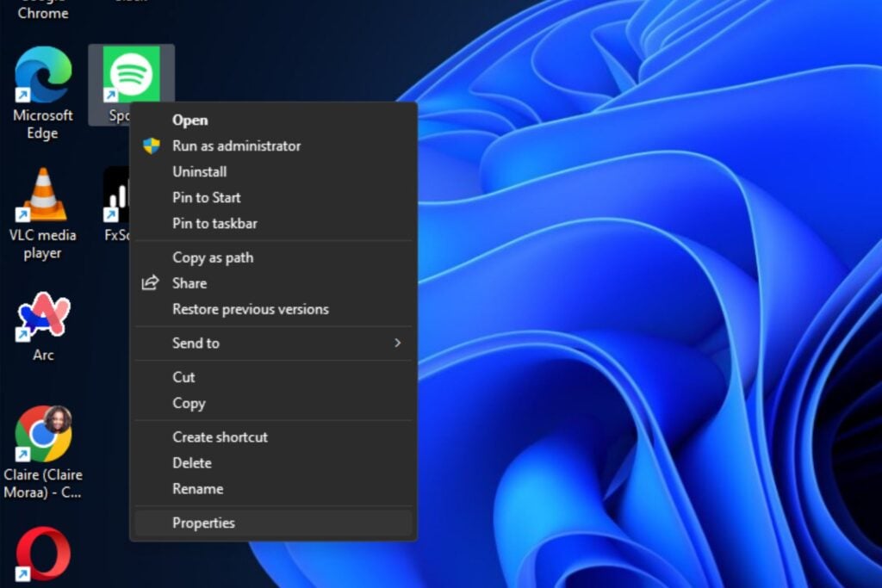
Task: Click Create shortcut menu entry
Action: pos(220,437)
